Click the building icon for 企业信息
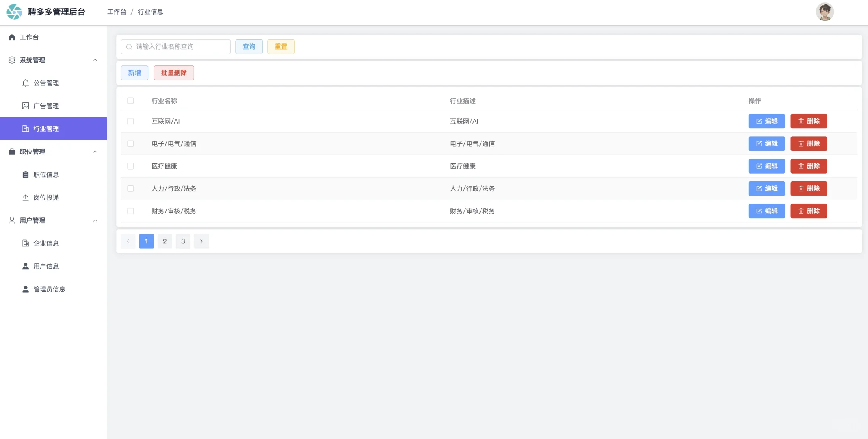Viewport: 868px width, 439px height. (26, 243)
